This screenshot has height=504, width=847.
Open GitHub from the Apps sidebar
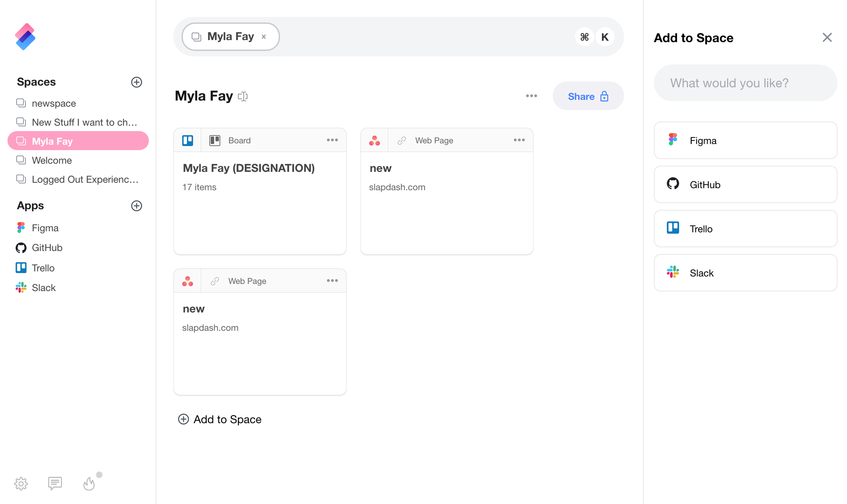[47, 248]
